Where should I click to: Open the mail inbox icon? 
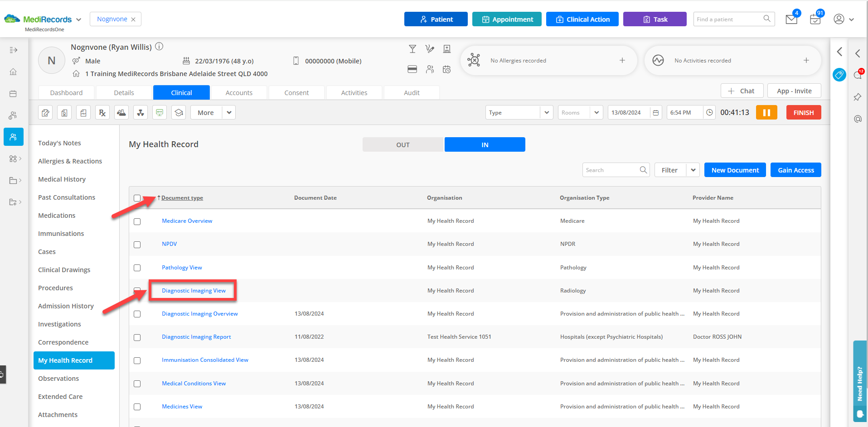(791, 19)
